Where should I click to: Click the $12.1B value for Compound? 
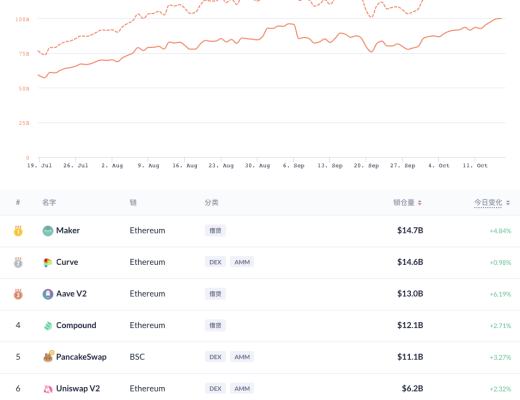[410, 325]
